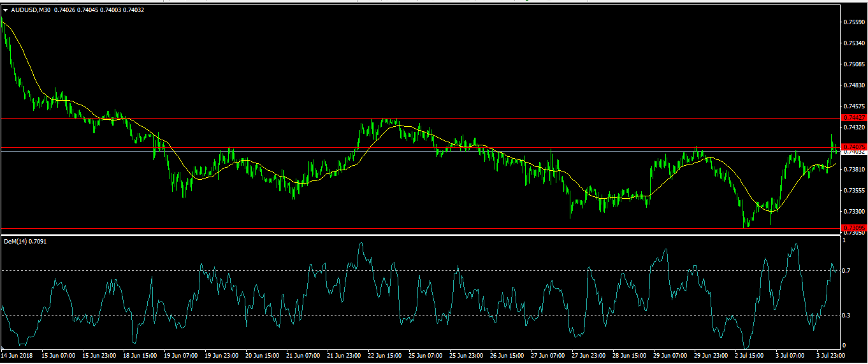Screen dimensions: 868x364
Task: Click the 0.75590 price scale label
Action: coord(854,22)
